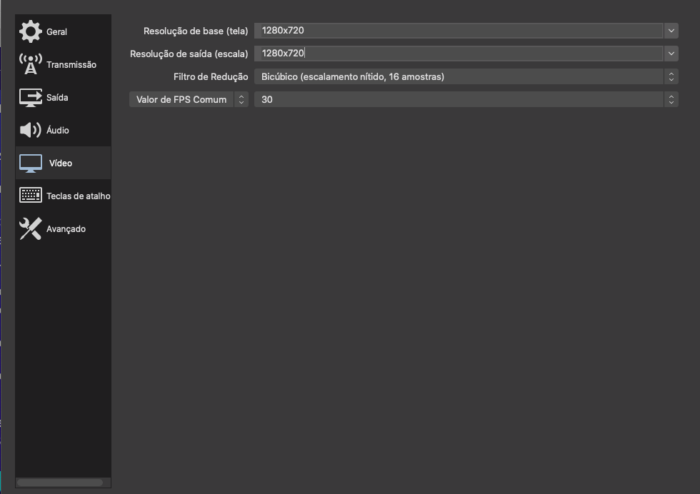Open the Filtro de Redução selector
This screenshot has height=494, width=700.
tap(466, 77)
